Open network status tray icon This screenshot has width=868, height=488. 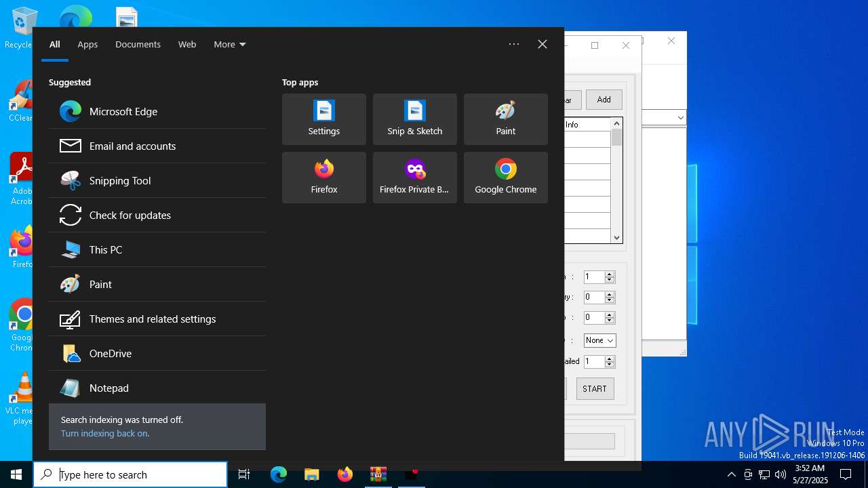click(x=764, y=474)
